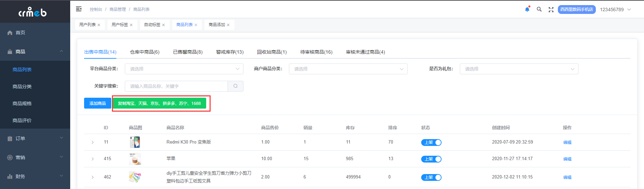Image resolution: width=644 pixels, height=189 pixels.
Task: Switch to 警戒库存(13) tab
Action: pyautogui.click(x=230, y=52)
